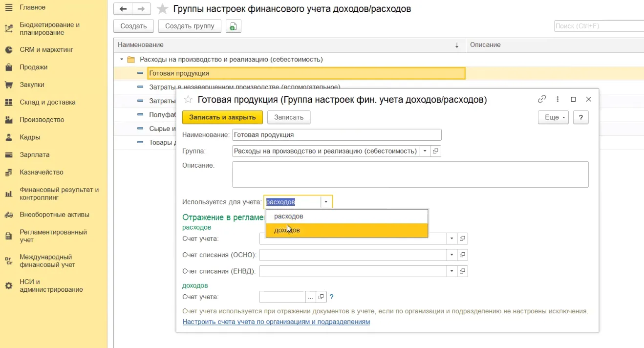
Task: Open link Настроить счета учета по организациям
Action: (x=276, y=322)
